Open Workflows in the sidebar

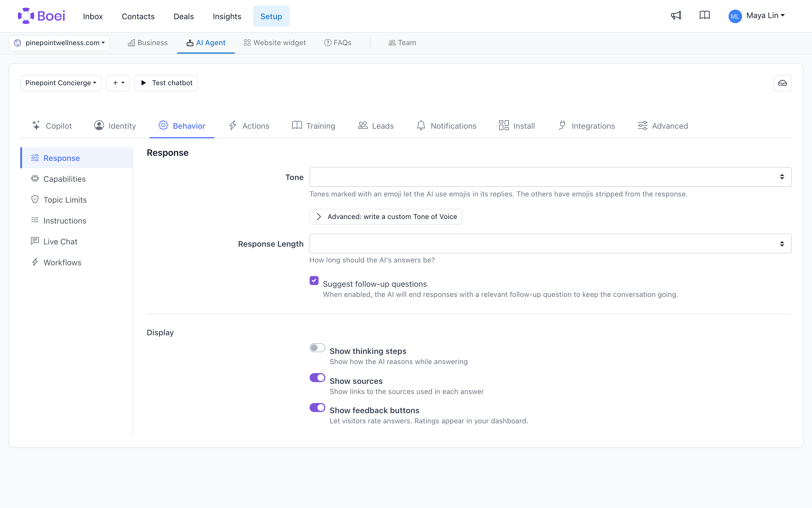pos(76,262)
